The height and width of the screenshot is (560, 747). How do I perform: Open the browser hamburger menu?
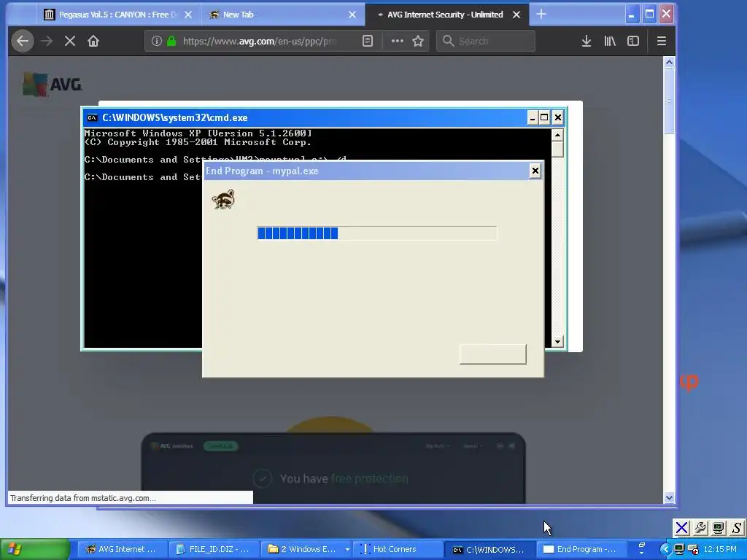pyautogui.click(x=661, y=41)
